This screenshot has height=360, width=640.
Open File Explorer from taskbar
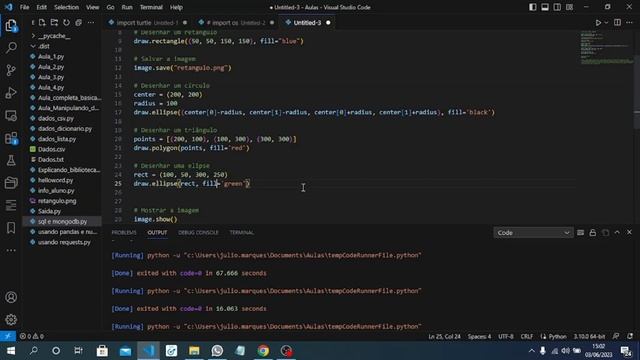[194, 351]
